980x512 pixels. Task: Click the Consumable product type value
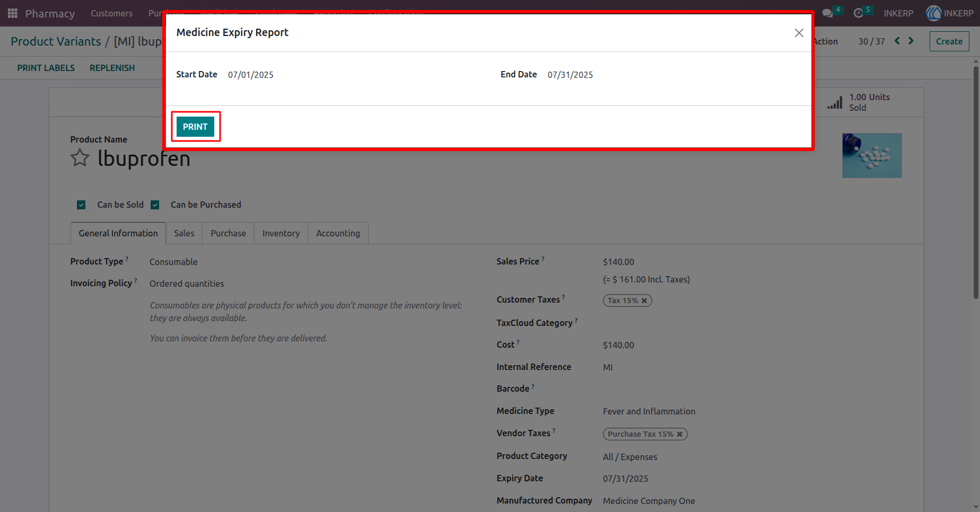(x=173, y=262)
